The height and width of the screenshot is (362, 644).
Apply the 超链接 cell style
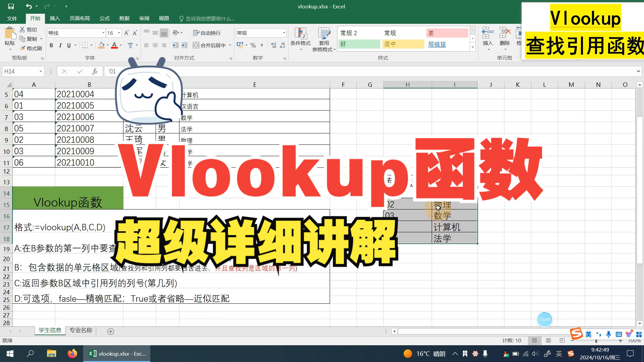[437, 44]
